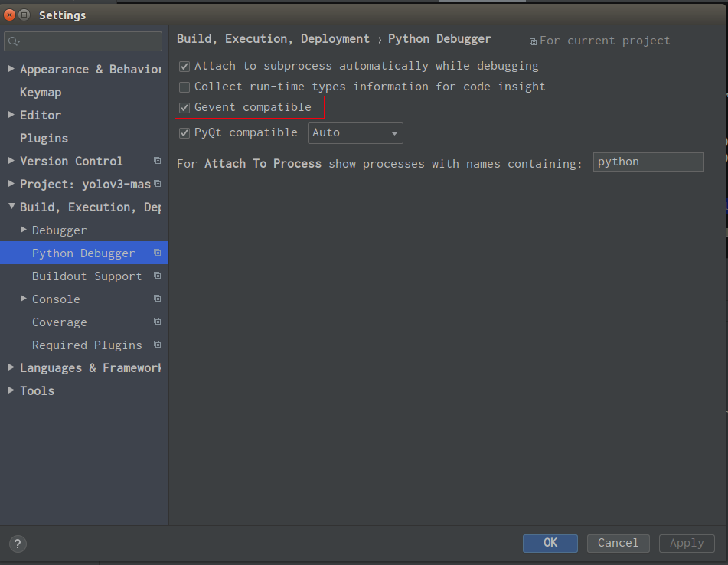Click project-level icon beside Coverage
This screenshot has height=565, width=728.
(158, 322)
